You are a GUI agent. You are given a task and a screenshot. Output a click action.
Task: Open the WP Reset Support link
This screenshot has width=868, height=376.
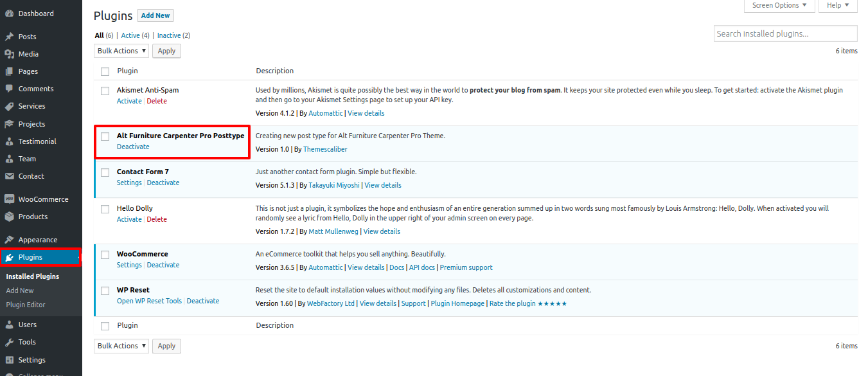click(414, 303)
